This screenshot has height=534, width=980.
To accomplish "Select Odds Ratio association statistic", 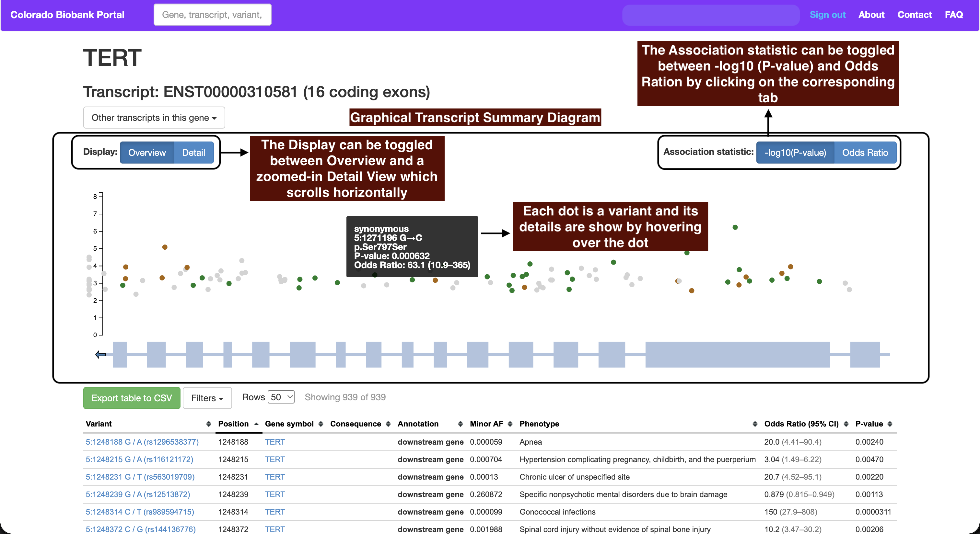I will coord(865,153).
